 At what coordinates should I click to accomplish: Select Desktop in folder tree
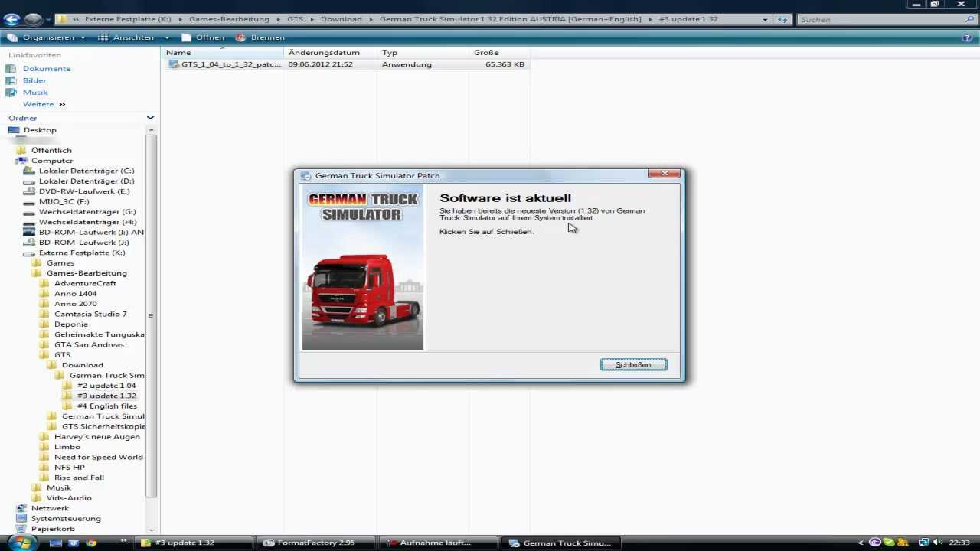(39, 130)
